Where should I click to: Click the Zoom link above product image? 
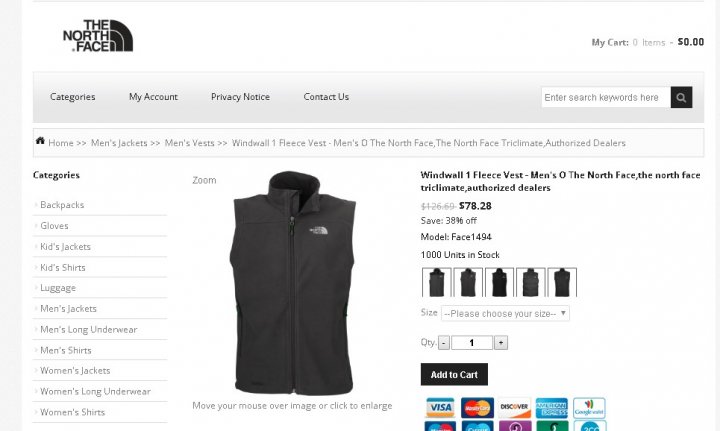pyautogui.click(x=204, y=180)
